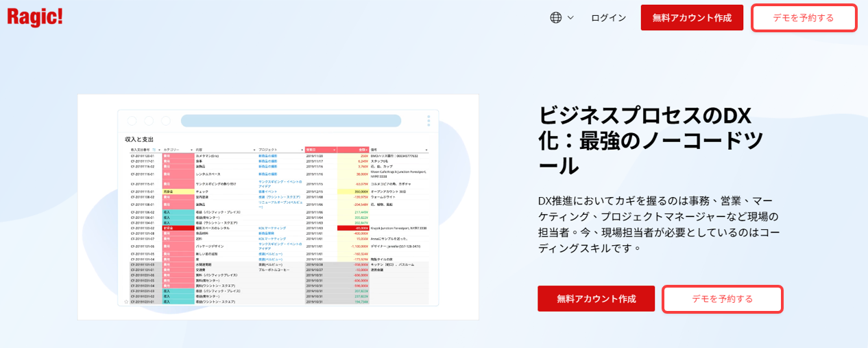Click the red 金額 column header

click(352, 149)
